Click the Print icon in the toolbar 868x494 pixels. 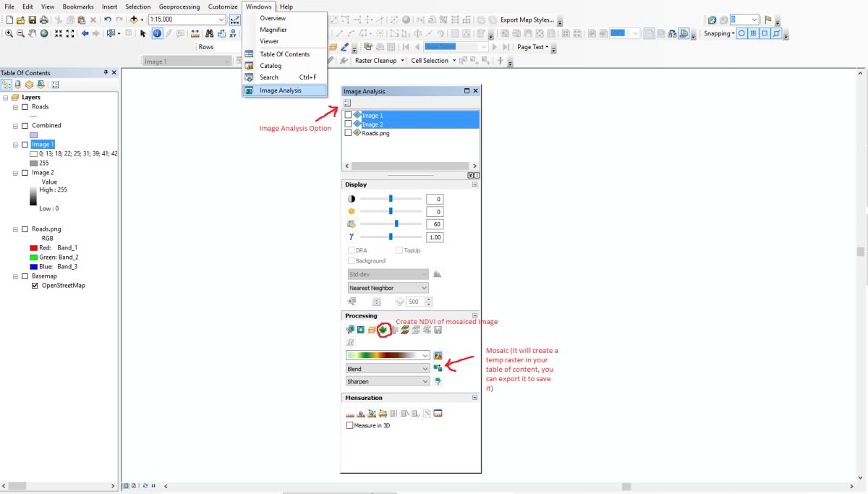44,20
